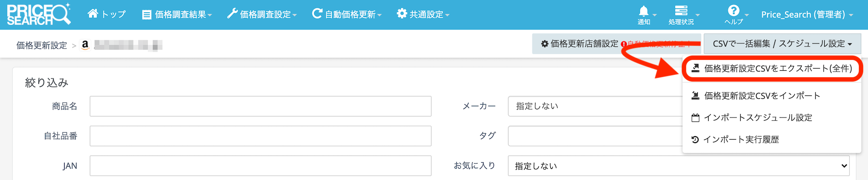This screenshot has height=180, width=868.
Task: Choose 価格更新設定CSVをインポート menu entry
Action: [x=762, y=96]
